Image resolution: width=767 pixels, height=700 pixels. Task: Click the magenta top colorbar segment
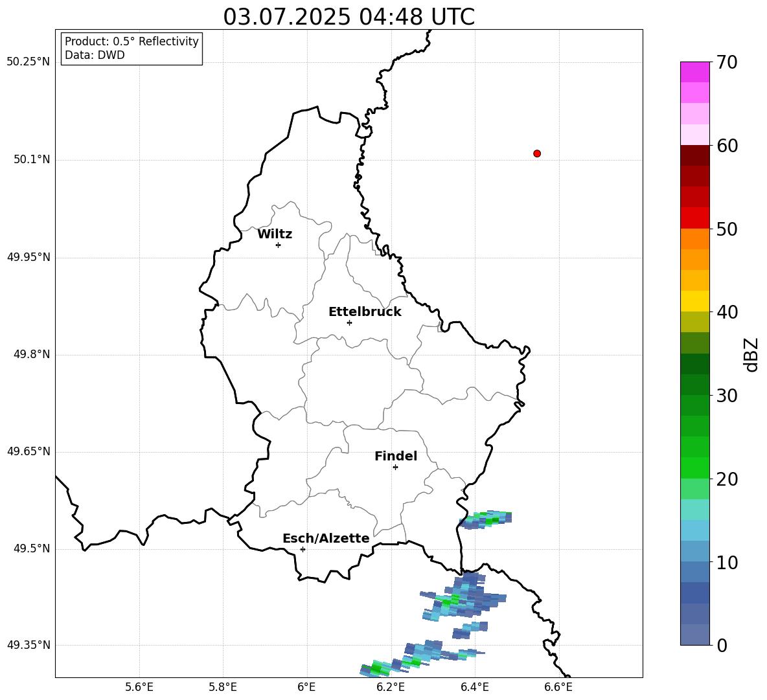click(x=694, y=73)
